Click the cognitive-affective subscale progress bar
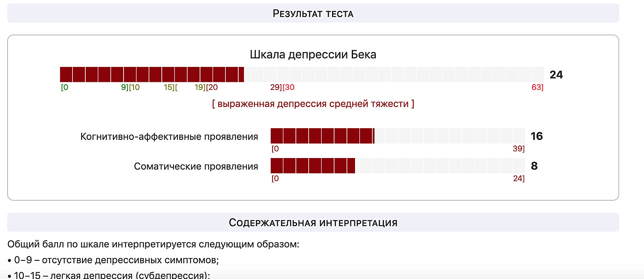The image size is (644, 279). click(397, 136)
